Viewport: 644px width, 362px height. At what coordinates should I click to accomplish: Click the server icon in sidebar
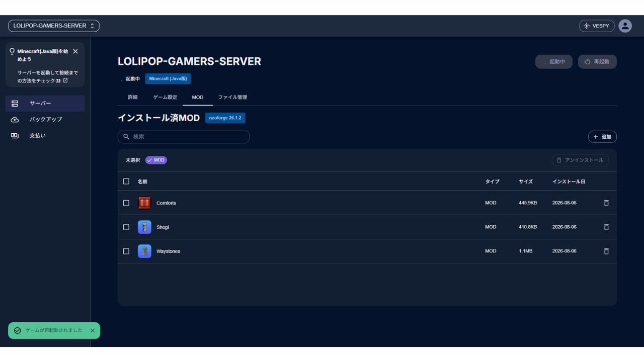coord(15,104)
